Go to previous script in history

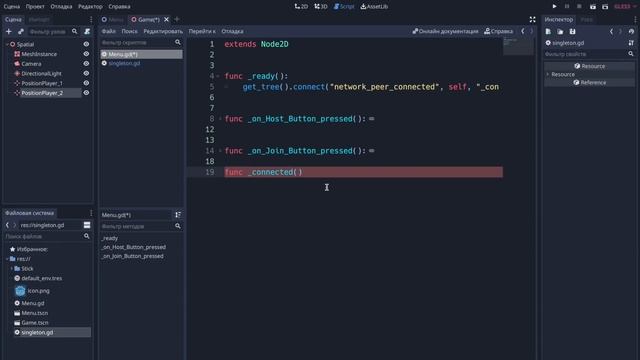tap(523, 31)
